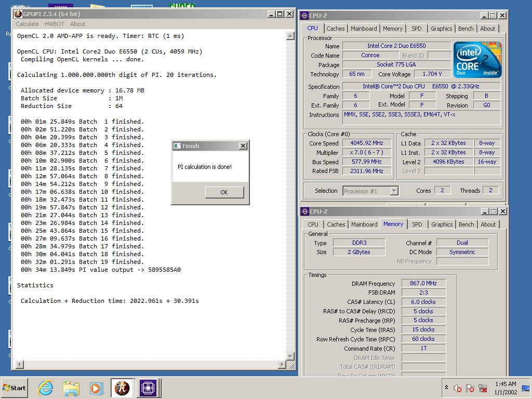Open the Calculate menu in GPUPI
The height and width of the screenshot is (399, 532).
point(27,24)
